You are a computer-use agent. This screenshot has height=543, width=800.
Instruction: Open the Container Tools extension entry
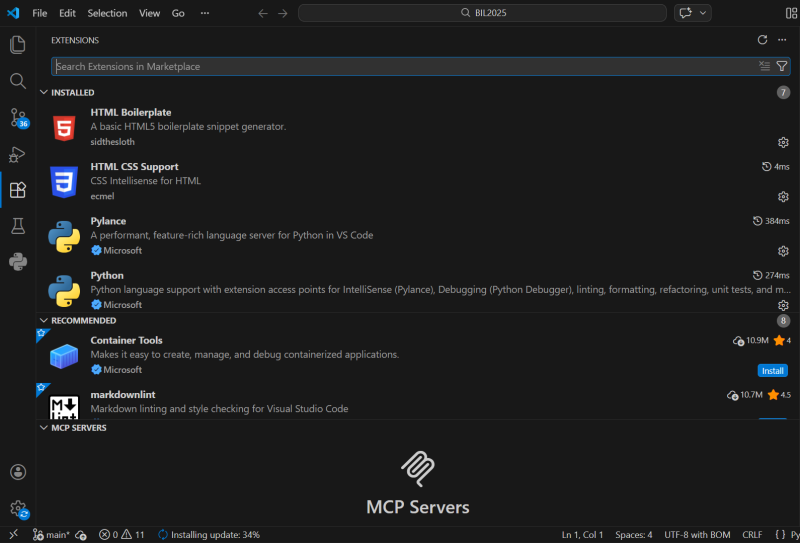click(418, 354)
